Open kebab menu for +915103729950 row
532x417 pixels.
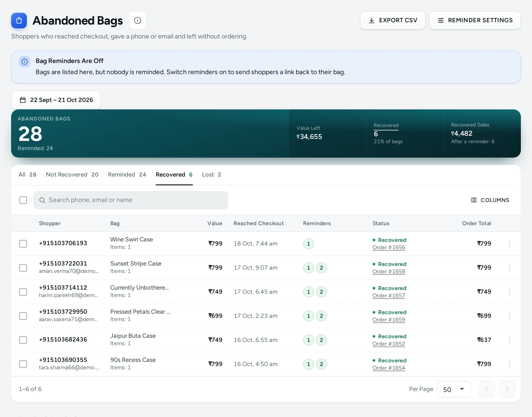coord(510,316)
